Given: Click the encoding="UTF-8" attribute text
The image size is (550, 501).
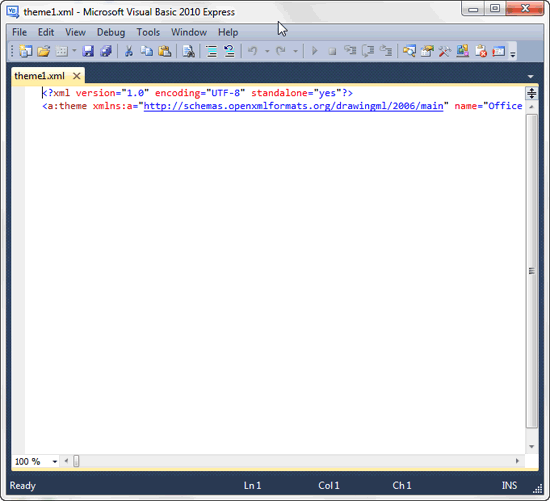Looking at the screenshot, I should pos(200,93).
